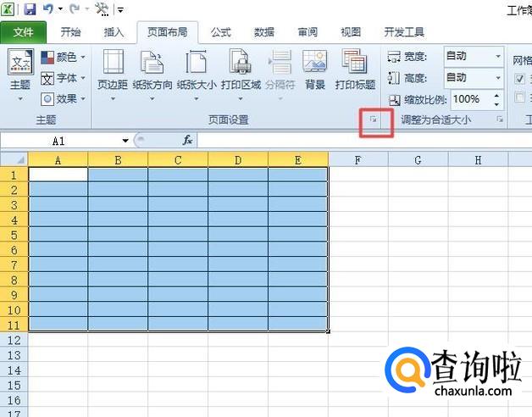532x417 pixels.
Task: Click the fx Insert Function button
Action: (187, 140)
